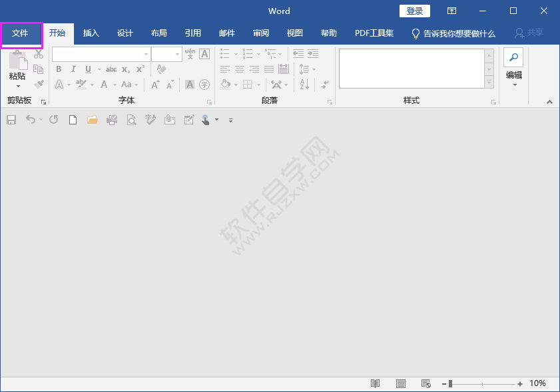Switch to the 审阅 tab

pyautogui.click(x=261, y=33)
